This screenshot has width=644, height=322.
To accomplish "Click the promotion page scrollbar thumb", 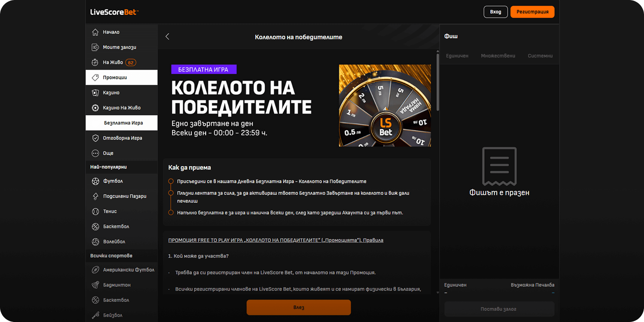I will click(x=438, y=82).
